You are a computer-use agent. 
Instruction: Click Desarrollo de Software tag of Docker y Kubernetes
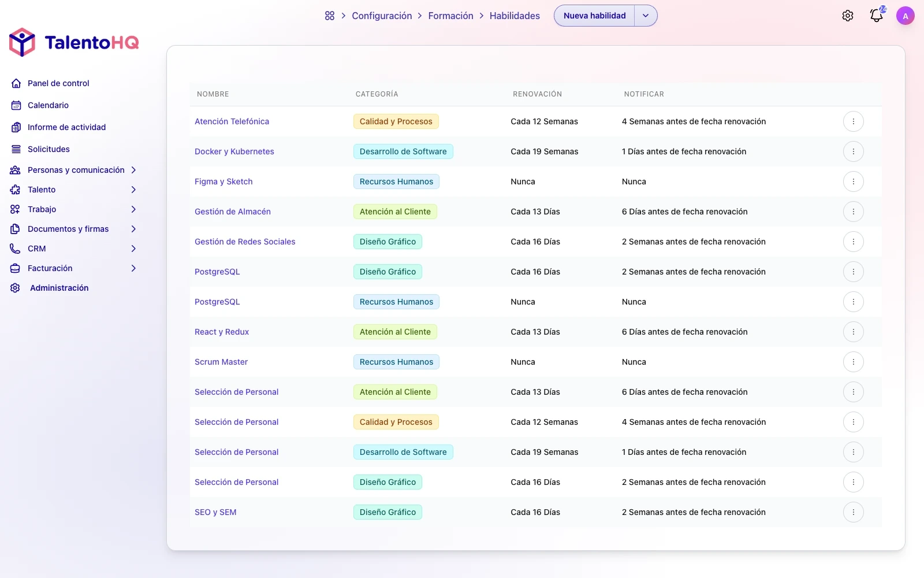tap(403, 151)
